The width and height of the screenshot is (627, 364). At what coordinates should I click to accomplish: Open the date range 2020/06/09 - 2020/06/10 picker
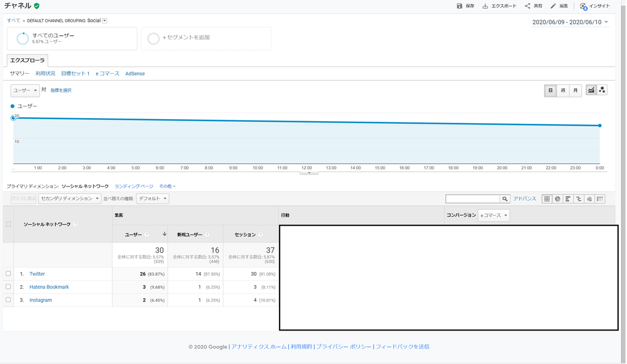(x=571, y=22)
